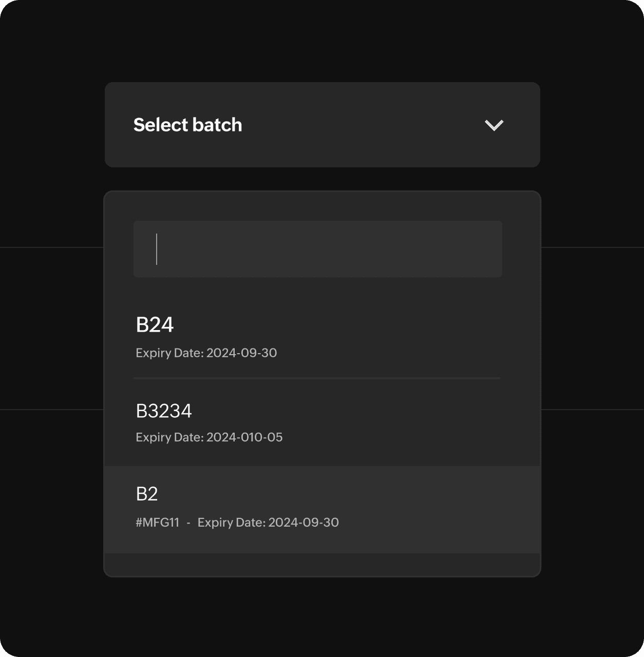This screenshot has width=644, height=657.
Task: Pick the highlighted B2 batch
Action: point(322,509)
